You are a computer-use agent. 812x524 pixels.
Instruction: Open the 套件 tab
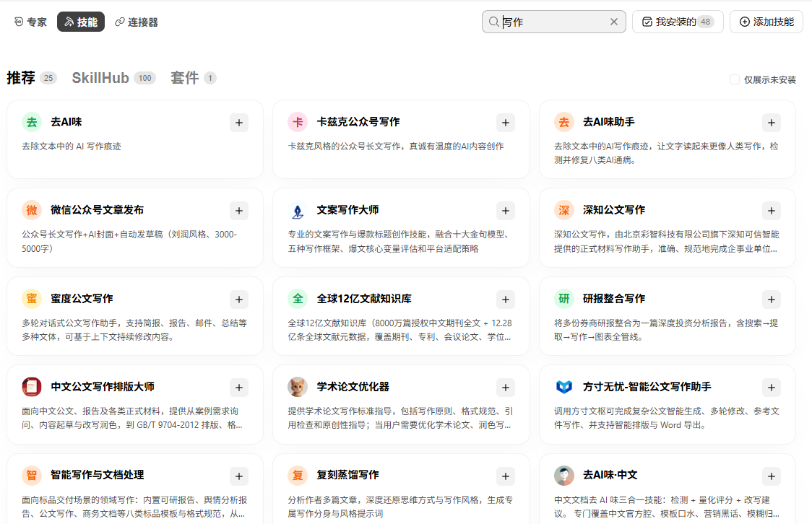(193, 78)
